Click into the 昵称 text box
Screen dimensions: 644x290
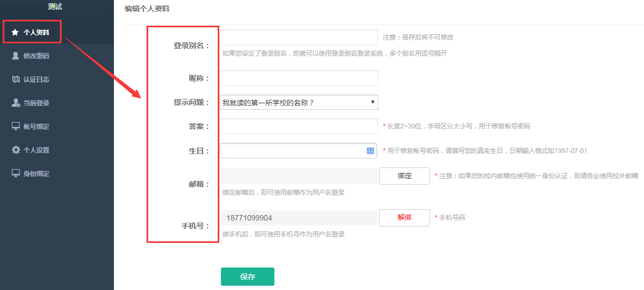[x=299, y=78]
